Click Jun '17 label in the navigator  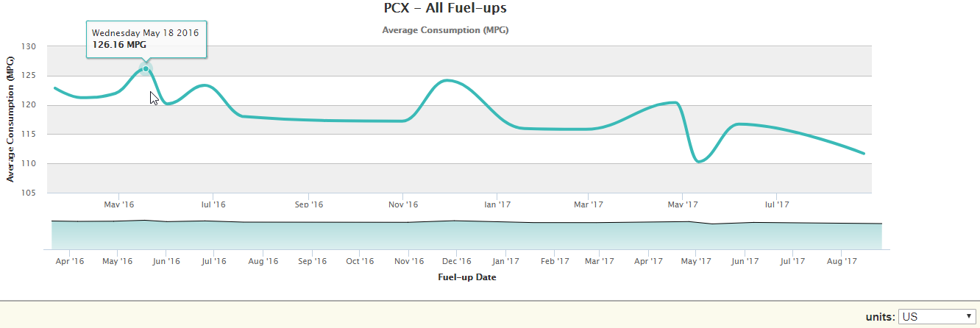745,261
